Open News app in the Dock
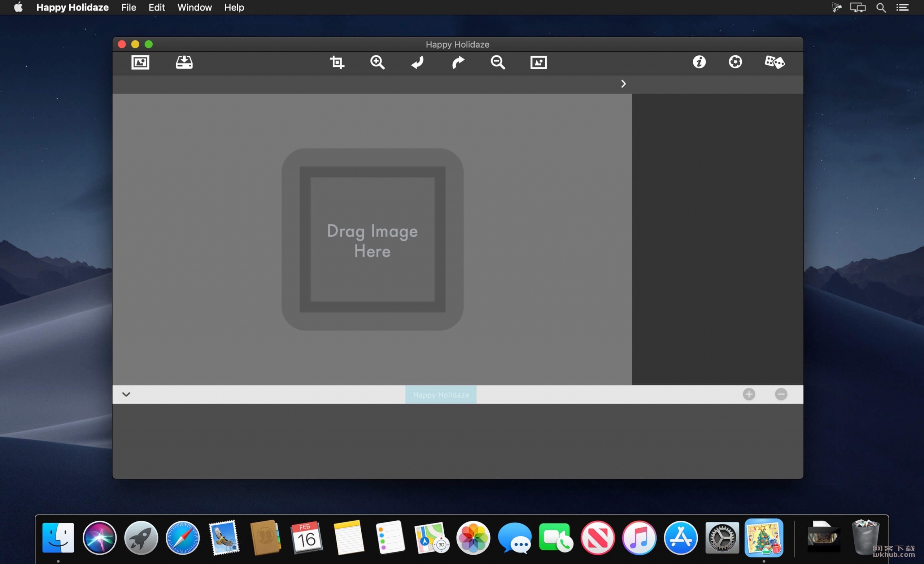 598,538
